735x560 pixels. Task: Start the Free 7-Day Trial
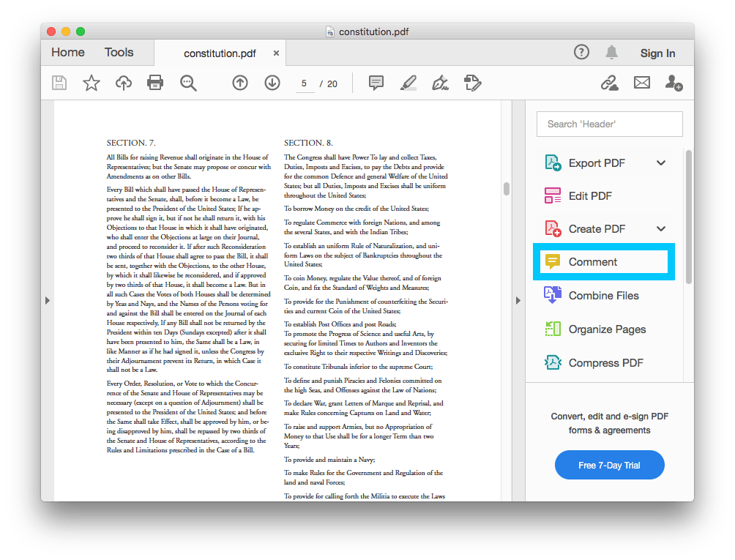609,465
